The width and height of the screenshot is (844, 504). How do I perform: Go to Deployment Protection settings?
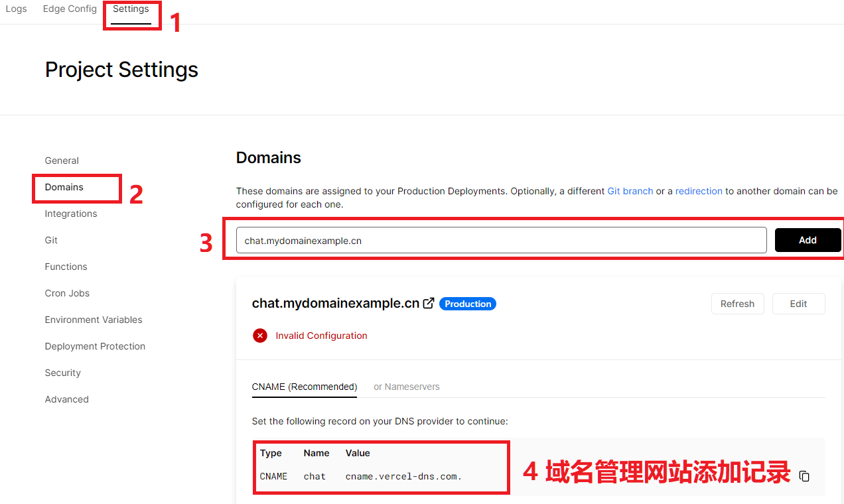coord(95,346)
